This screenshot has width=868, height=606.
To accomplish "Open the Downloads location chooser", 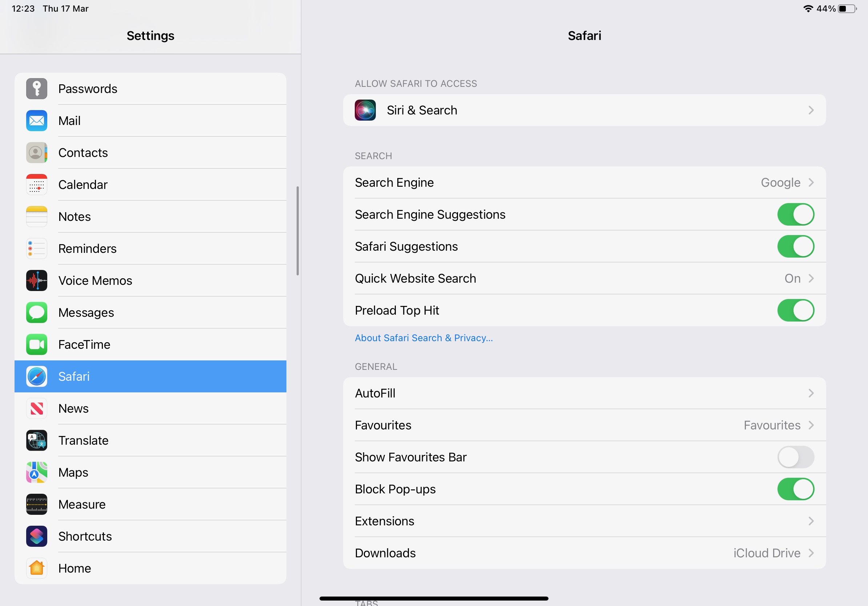I will point(584,553).
